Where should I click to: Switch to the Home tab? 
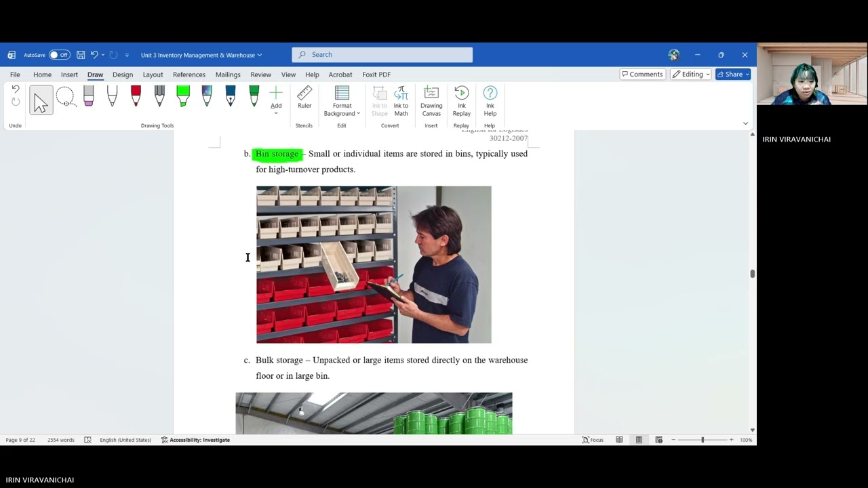[x=42, y=75]
